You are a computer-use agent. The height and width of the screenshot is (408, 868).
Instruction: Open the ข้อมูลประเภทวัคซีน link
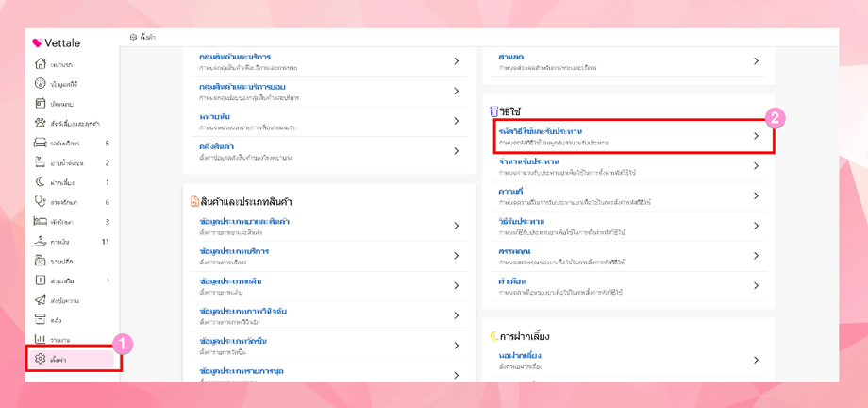(233, 341)
